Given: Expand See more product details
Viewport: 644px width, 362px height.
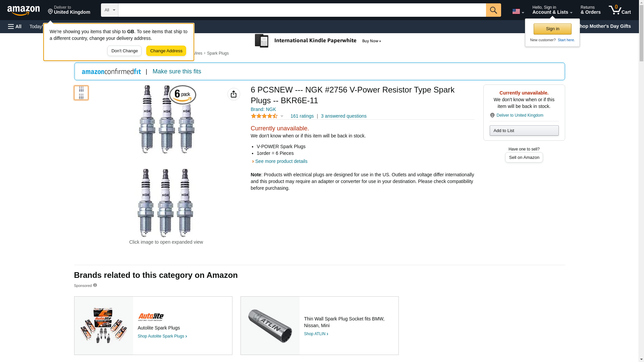Looking at the screenshot, I should pyautogui.click(x=281, y=161).
